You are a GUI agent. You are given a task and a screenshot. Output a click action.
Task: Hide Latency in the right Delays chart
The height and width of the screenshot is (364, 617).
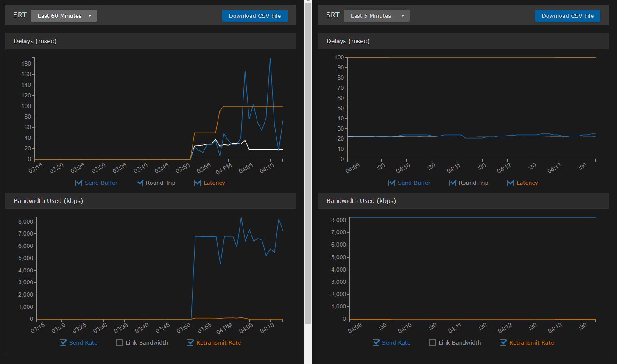511,183
